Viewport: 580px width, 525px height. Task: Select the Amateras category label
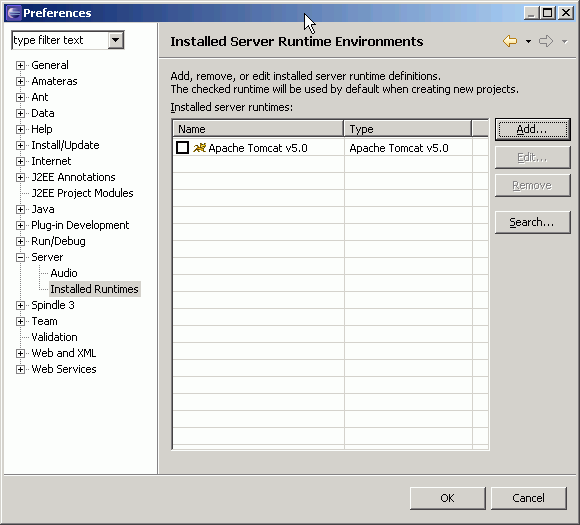54,81
